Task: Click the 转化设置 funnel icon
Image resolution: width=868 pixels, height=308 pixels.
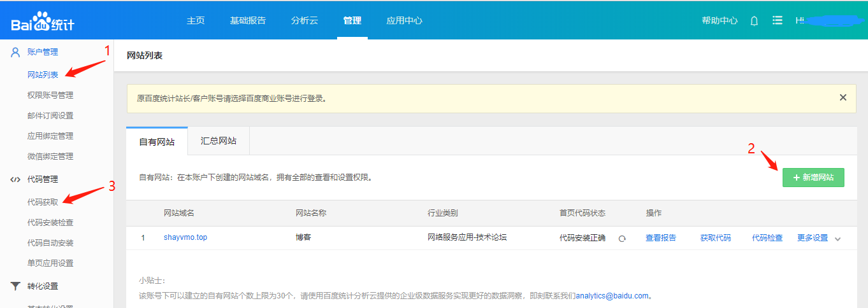Action: tap(15, 286)
